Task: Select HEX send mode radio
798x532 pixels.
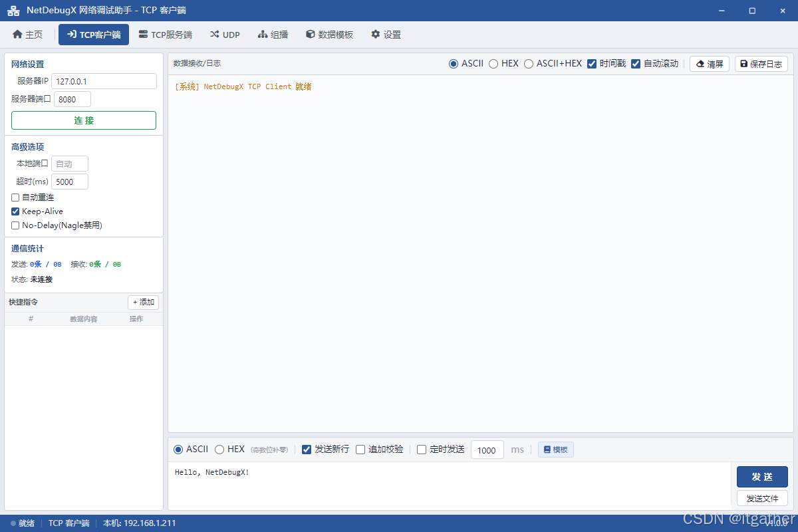Action: 219,450
